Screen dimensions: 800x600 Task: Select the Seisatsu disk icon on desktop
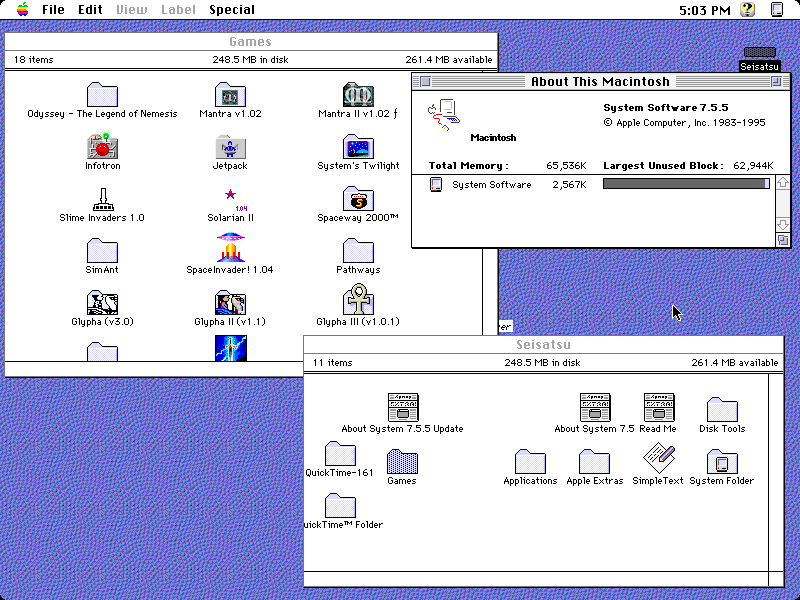[x=760, y=52]
